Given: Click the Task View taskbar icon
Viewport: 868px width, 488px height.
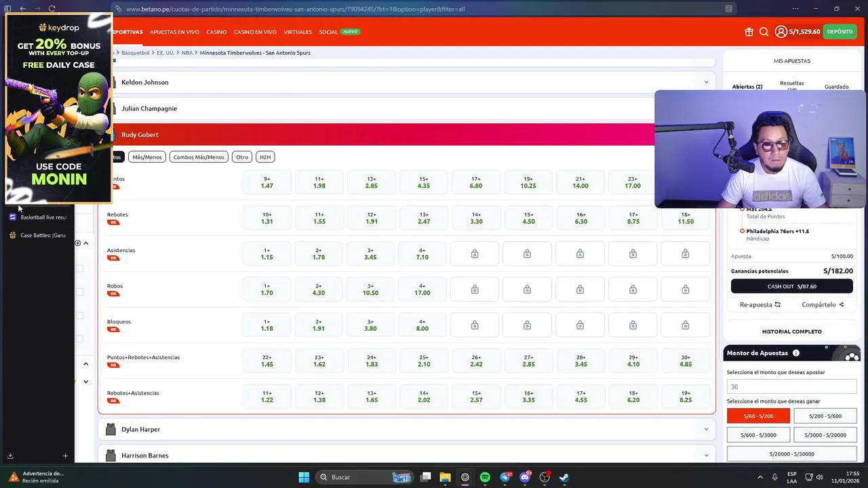Looking at the screenshot, I should 426,477.
